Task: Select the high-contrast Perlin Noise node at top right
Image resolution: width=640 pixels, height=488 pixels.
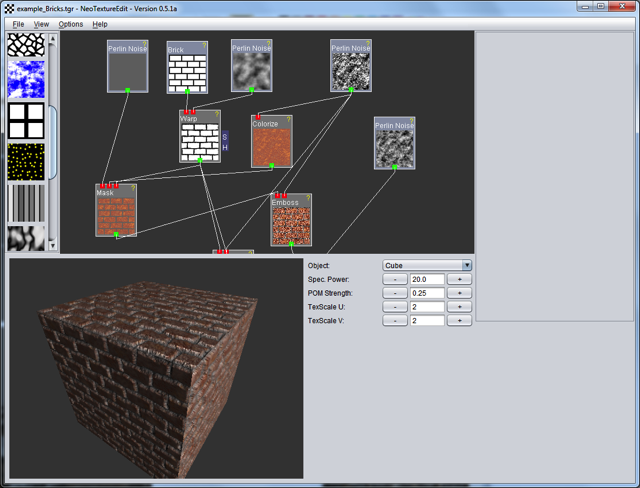Action: click(x=351, y=65)
